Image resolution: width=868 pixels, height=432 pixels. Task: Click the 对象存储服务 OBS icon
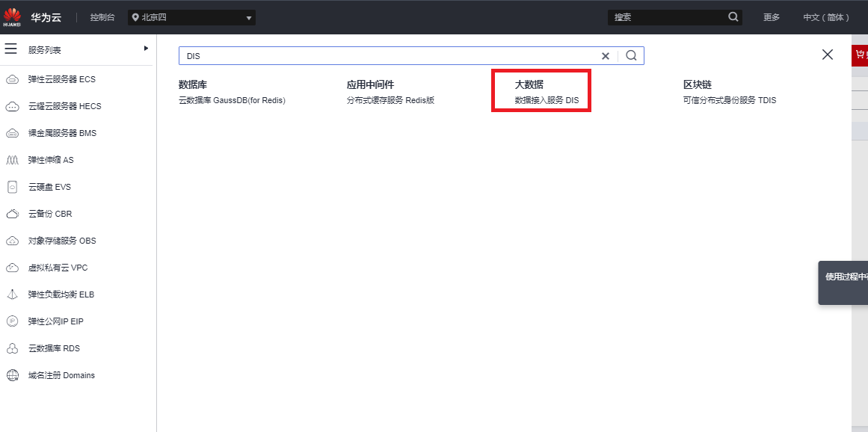pyautogui.click(x=12, y=241)
